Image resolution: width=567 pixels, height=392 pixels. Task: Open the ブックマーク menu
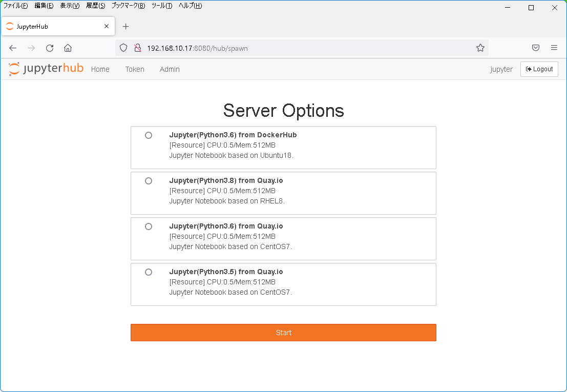click(x=128, y=6)
